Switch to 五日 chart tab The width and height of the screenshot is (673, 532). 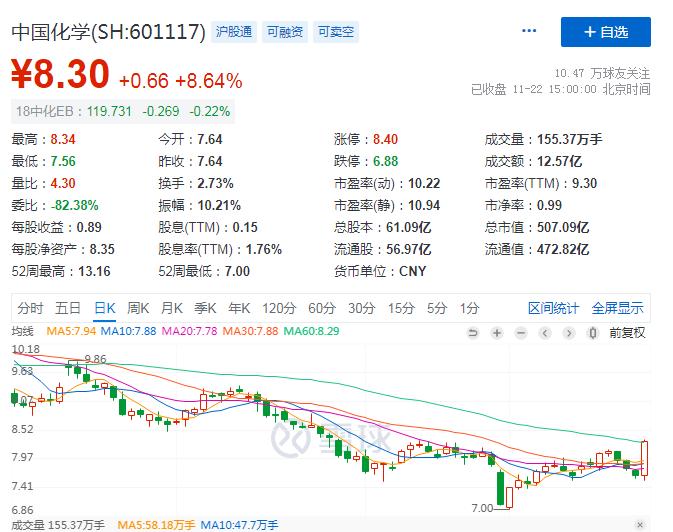click(68, 308)
